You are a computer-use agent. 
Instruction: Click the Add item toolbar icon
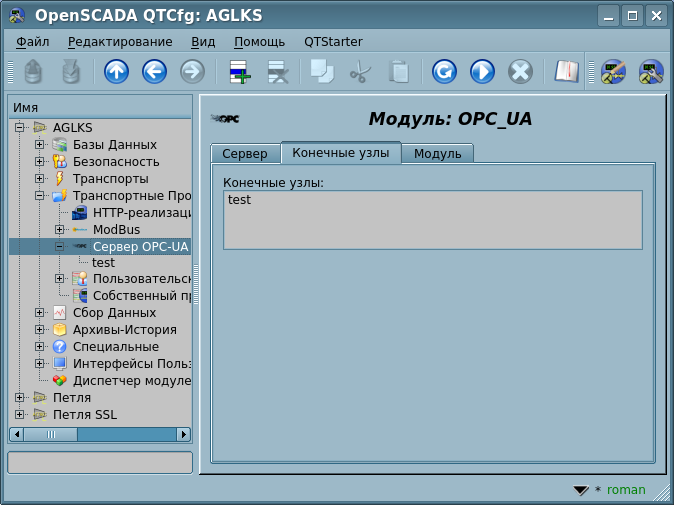point(240,72)
